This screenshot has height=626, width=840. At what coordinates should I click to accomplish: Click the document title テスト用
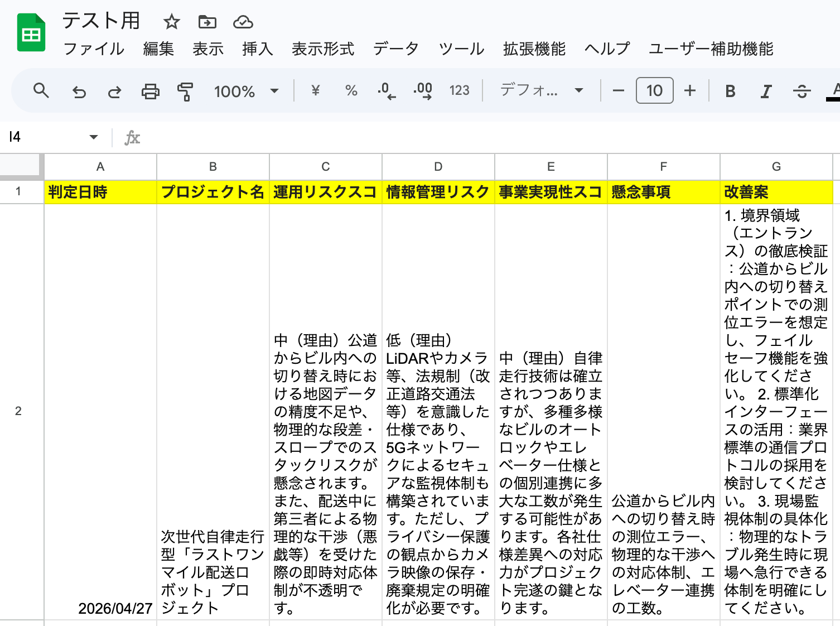(101, 21)
